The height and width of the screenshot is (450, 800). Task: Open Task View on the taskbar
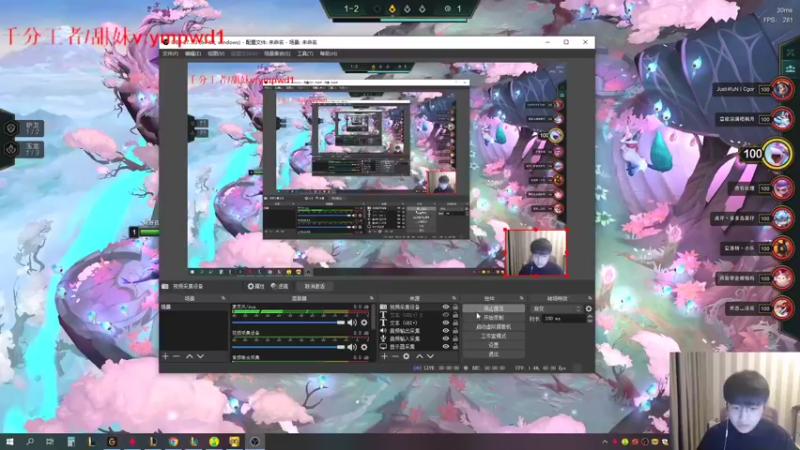(49, 441)
